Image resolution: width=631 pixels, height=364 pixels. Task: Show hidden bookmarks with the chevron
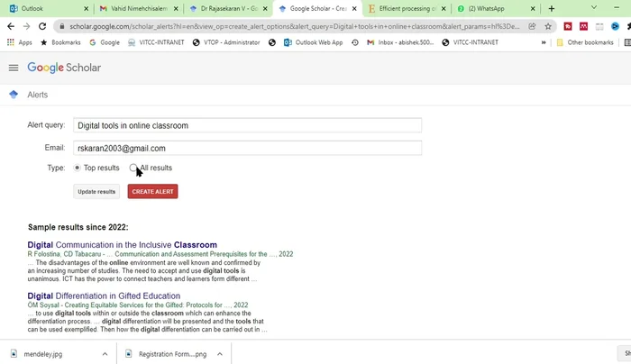pyautogui.click(x=544, y=42)
